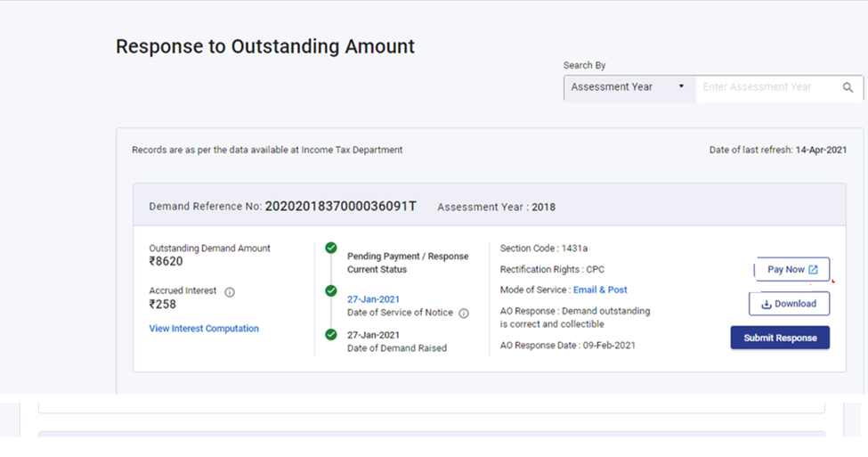Click green check beside blue 27-Jan-2021 date
Screen dimensions: 868x457
click(x=331, y=291)
